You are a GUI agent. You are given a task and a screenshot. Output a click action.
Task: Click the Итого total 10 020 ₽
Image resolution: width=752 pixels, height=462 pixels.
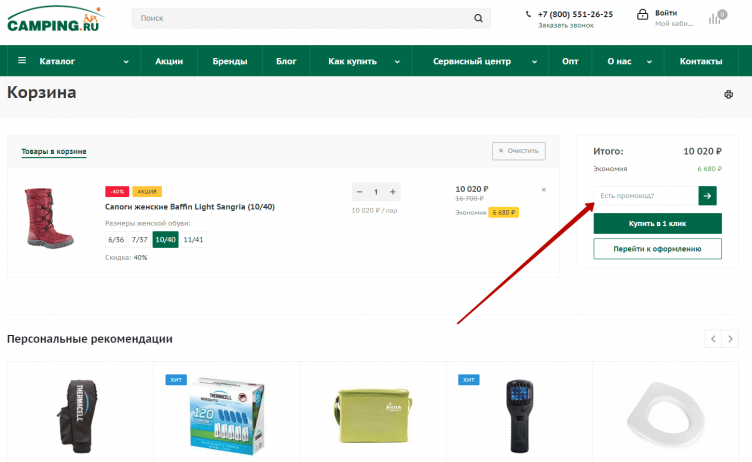[702, 151]
